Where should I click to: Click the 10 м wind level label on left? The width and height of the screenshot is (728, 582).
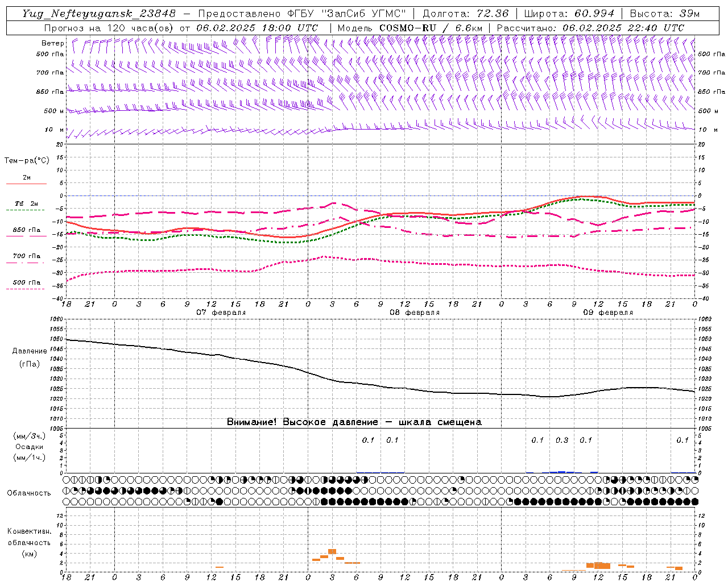(54, 130)
